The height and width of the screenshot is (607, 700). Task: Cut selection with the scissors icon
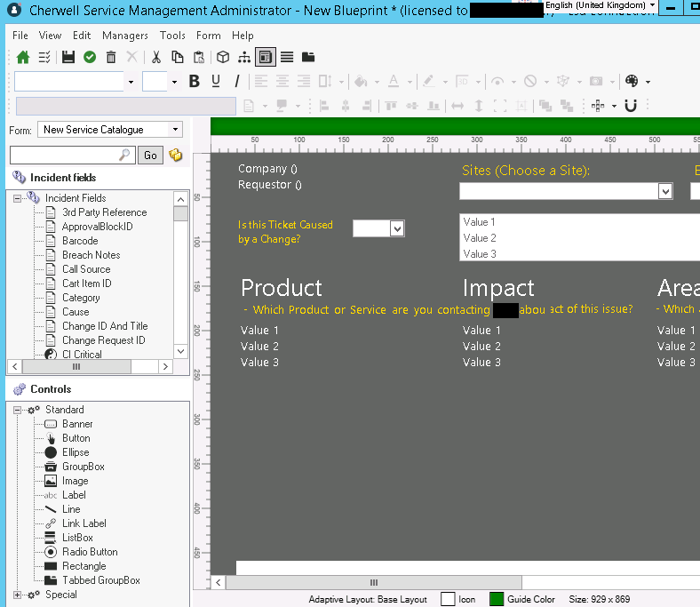[x=156, y=58]
